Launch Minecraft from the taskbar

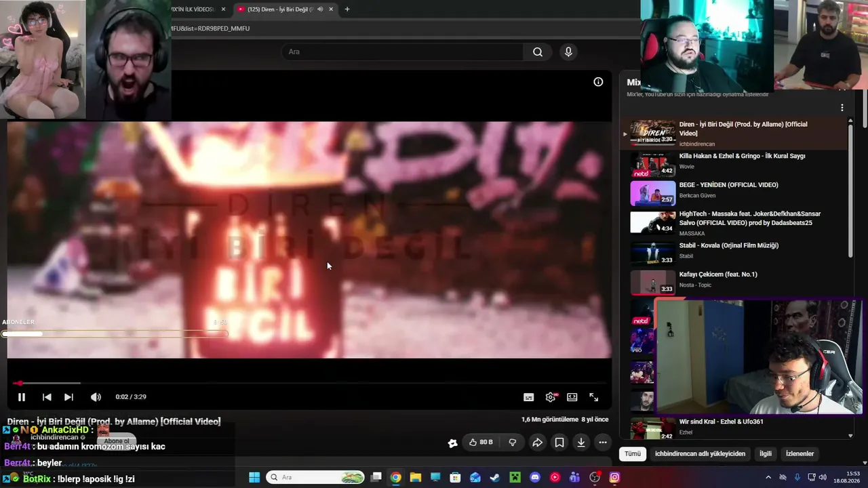click(x=515, y=477)
